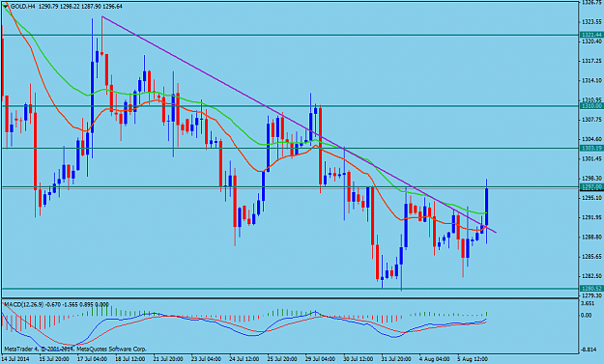
Task: Click the GOLD,H4 chart title text
Action: [23, 6]
